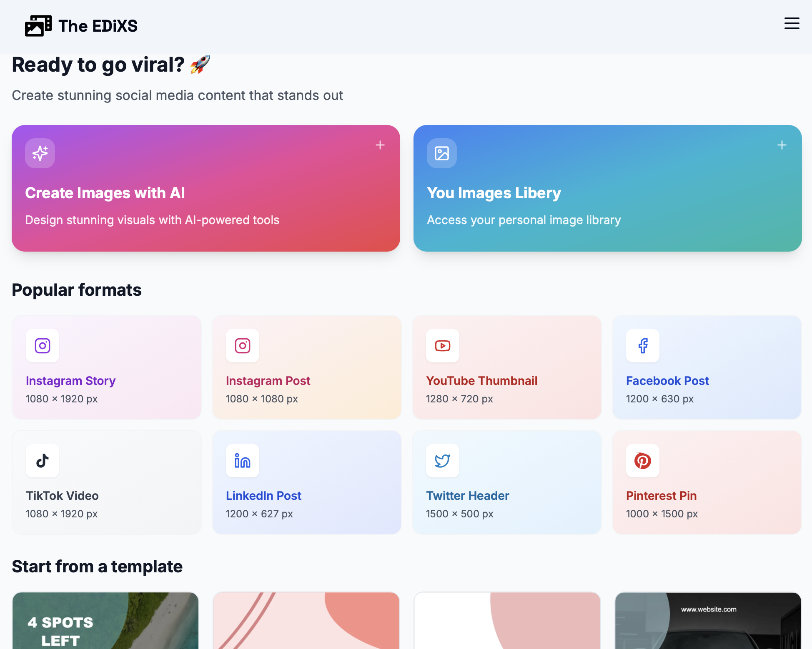This screenshot has width=812, height=649.
Task: Click Ready to go viral heading
Action: coord(111,65)
